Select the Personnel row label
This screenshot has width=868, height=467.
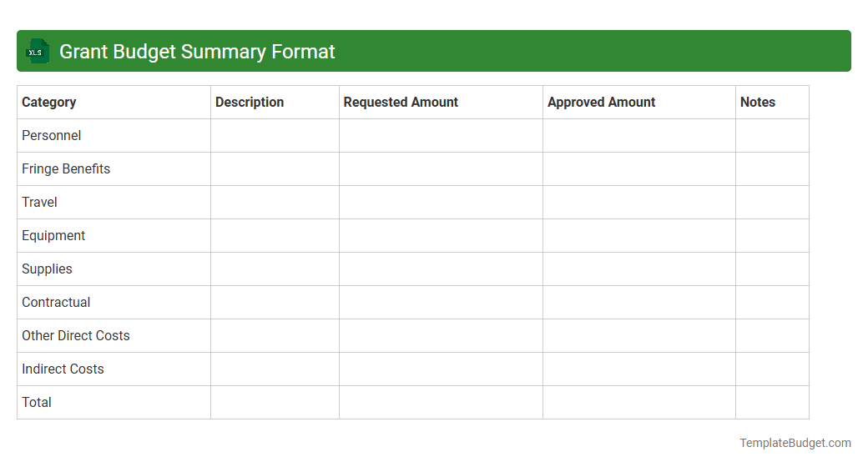(52, 136)
